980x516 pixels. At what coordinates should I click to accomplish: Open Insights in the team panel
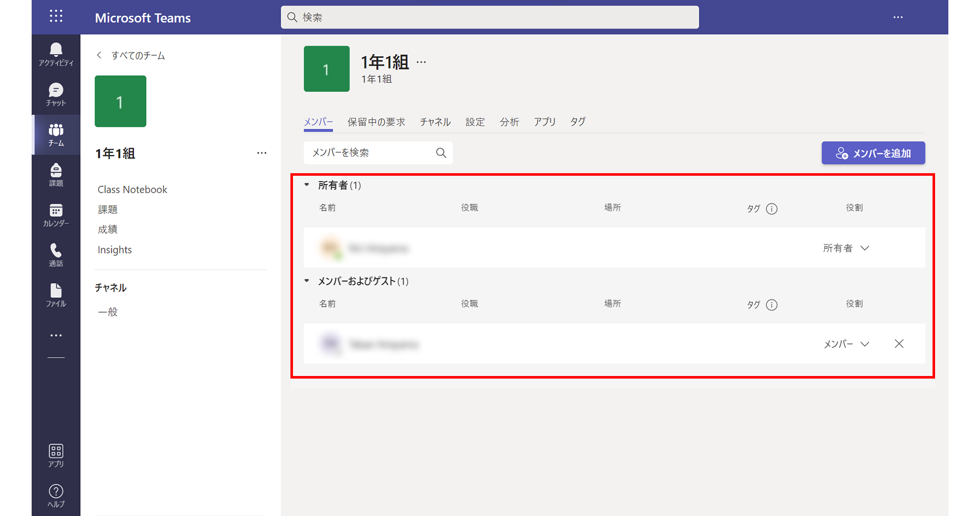pyautogui.click(x=115, y=250)
